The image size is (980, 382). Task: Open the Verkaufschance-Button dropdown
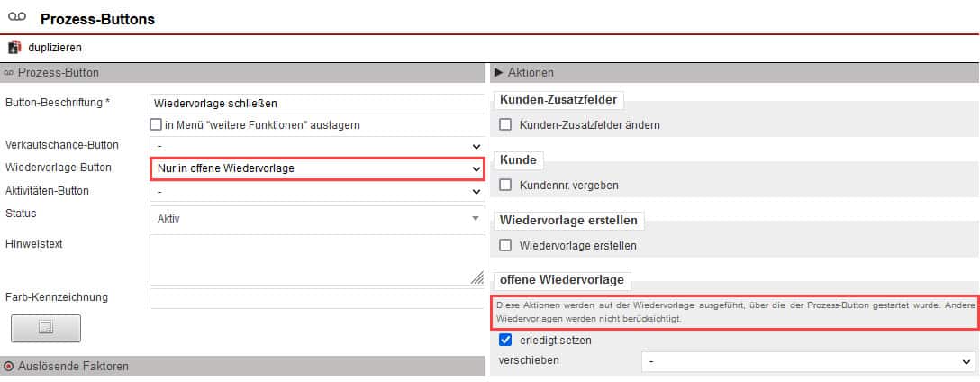pyautogui.click(x=317, y=145)
